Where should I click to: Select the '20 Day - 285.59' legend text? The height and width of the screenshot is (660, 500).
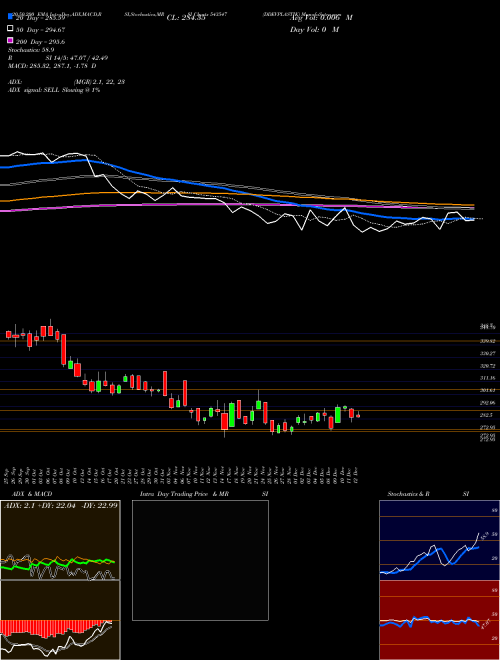(40, 18)
